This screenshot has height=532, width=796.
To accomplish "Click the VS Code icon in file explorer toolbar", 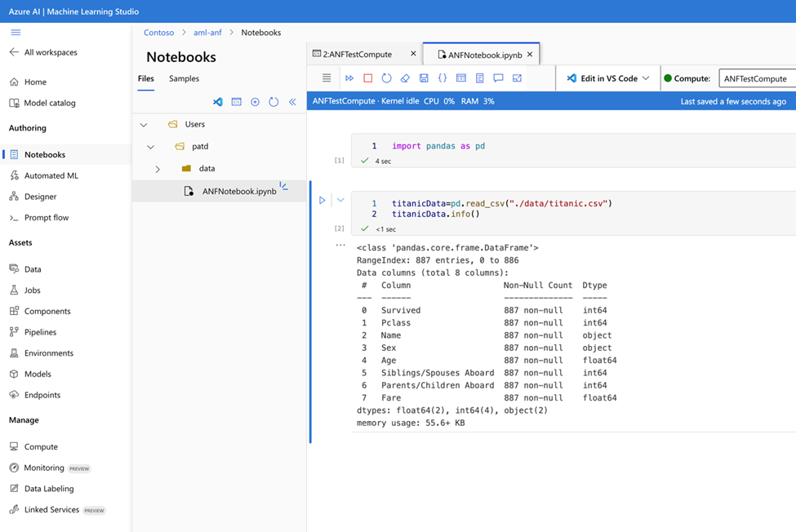I will coord(218,102).
